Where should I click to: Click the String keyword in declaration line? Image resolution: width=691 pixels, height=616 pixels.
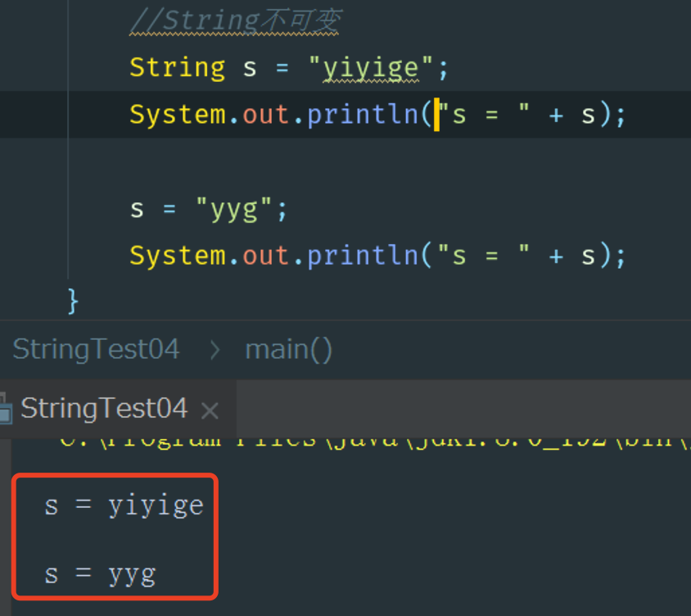click(177, 67)
